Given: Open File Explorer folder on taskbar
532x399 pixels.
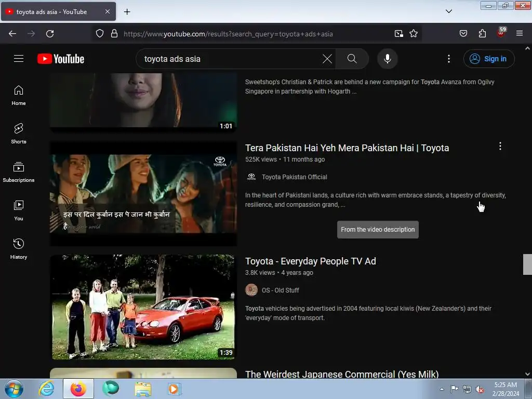Looking at the screenshot, I should pyautogui.click(x=143, y=389).
